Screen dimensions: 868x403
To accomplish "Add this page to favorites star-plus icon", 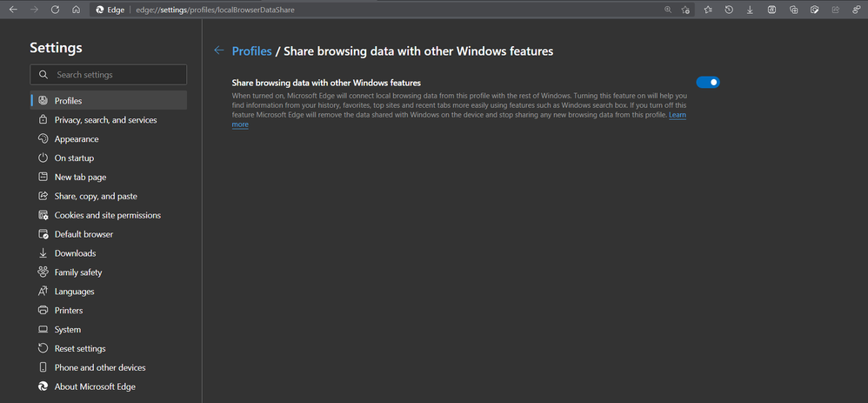I will [685, 10].
